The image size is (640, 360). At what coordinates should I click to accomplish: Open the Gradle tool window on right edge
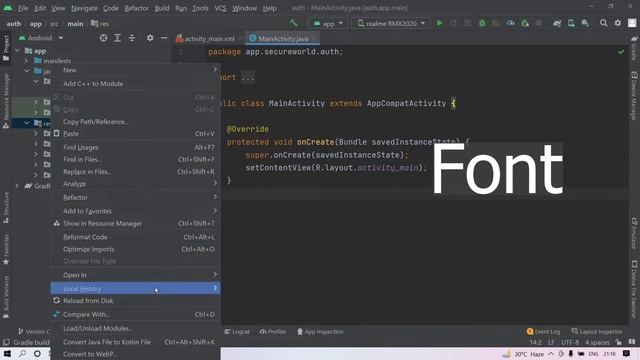pyautogui.click(x=634, y=48)
